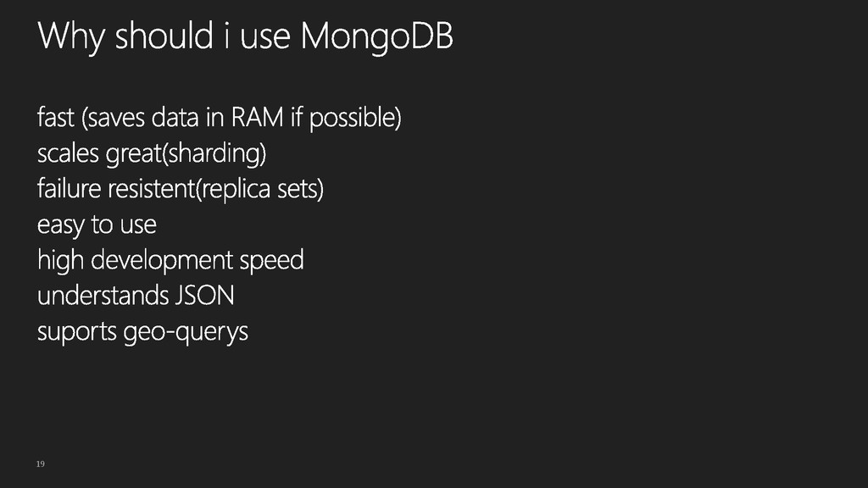Click the word 'failure' in the third line
This screenshot has height=488, width=868.
70,189
